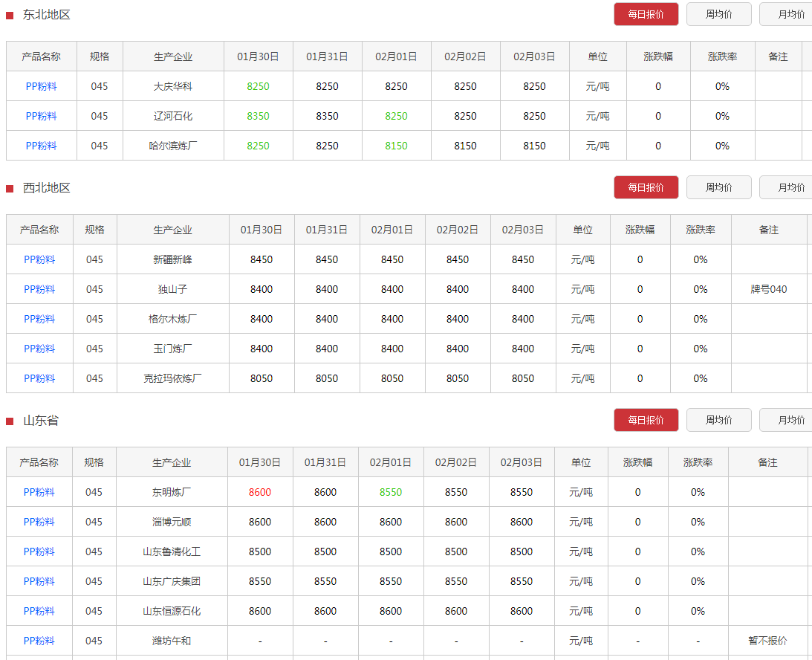Click the 东北地区 section heading
This screenshot has height=660, width=812.
pyautogui.click(x=47, y=15)
